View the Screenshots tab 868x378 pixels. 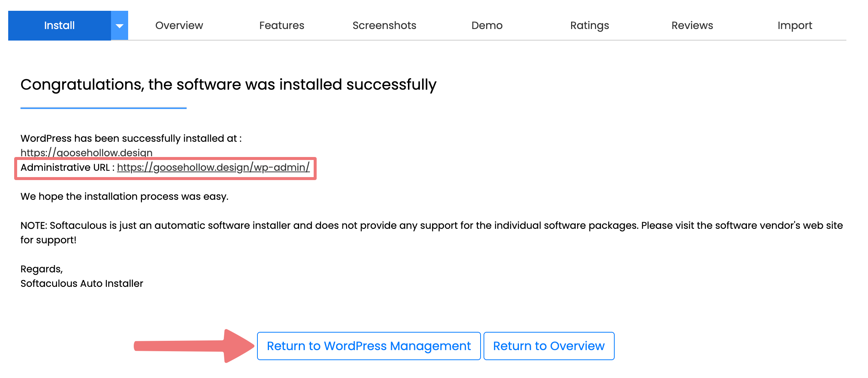pos(384,25)
